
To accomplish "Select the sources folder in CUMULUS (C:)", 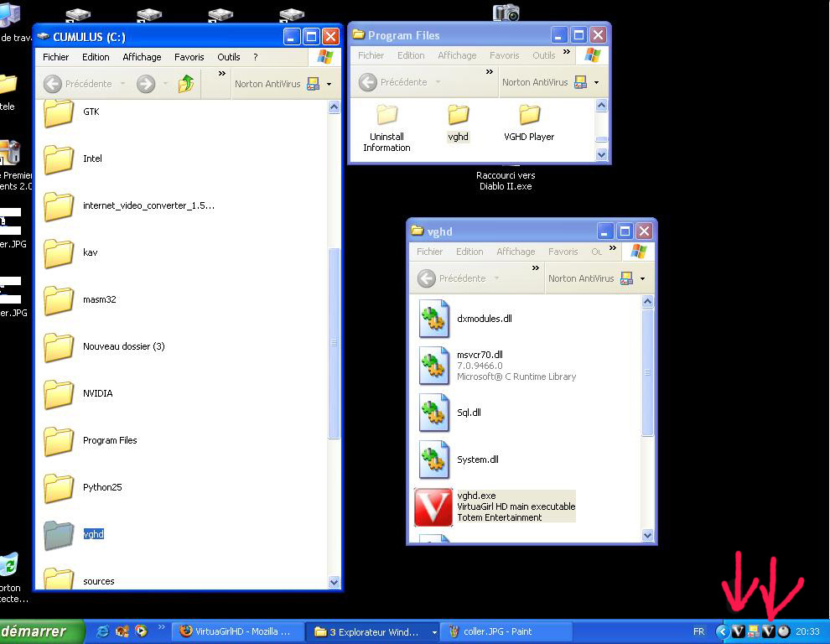I will (x=79, y=580).
